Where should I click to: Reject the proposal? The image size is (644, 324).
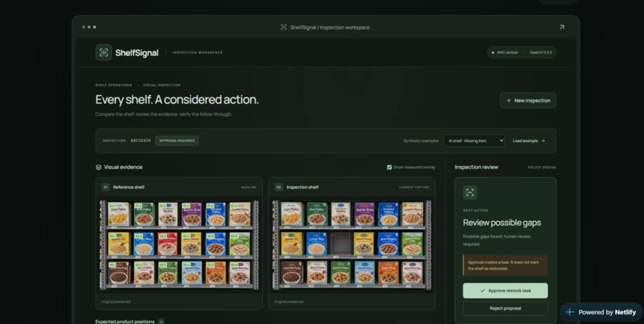tap(505, 308)
